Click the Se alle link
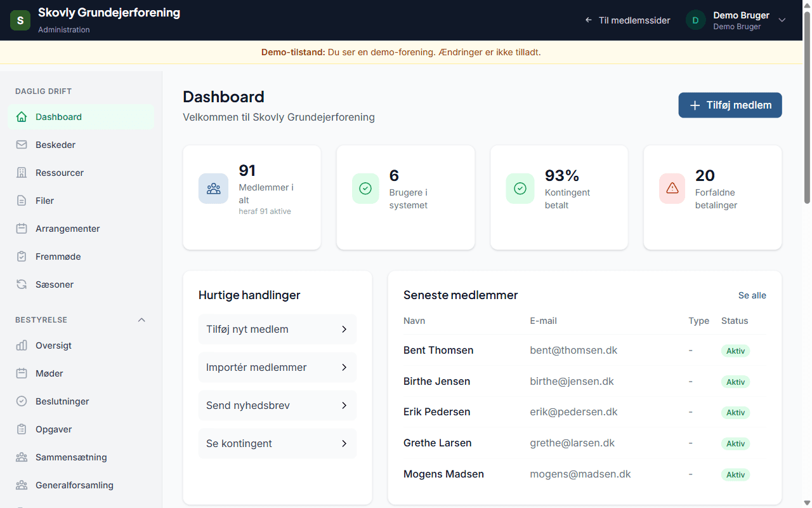812x508 pixels. 752,295
